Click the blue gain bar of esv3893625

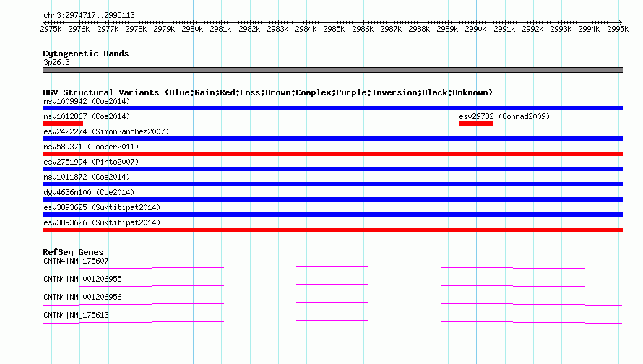click(x=332, y=214)
